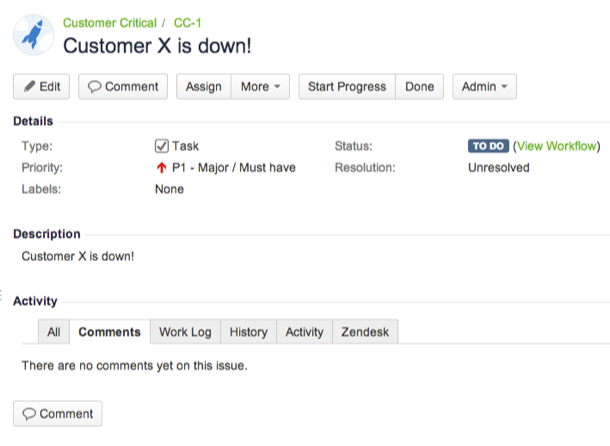The width and height of the screenshot is (610, 446).
Task: Click the red priority arrow icon
Action: (x=162, y=168)
